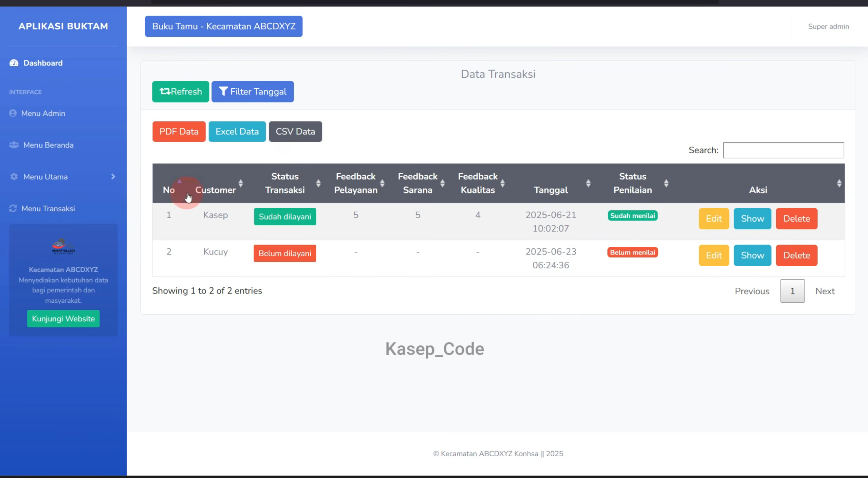Sort by Feedback Pelayanan column arrows
The width and height of the screenshot is (868, 478).
(x=382, y=183)
